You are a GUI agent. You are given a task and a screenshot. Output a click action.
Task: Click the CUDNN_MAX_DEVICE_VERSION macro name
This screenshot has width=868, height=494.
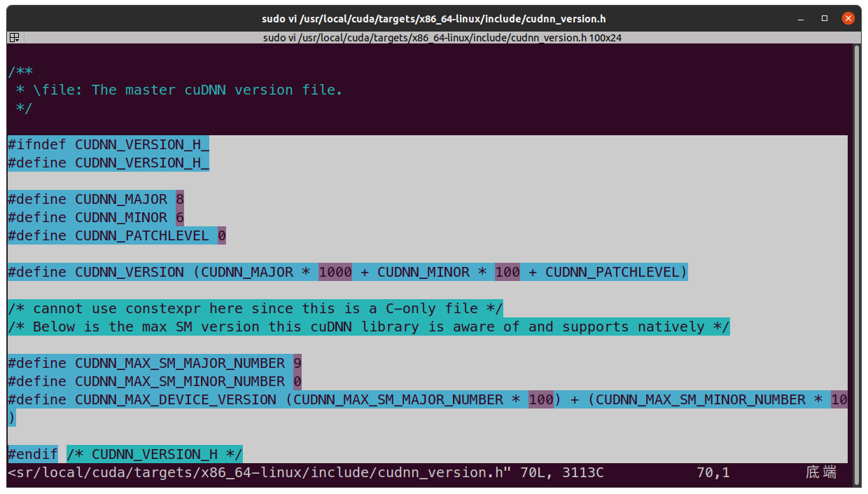click(176, 399)
